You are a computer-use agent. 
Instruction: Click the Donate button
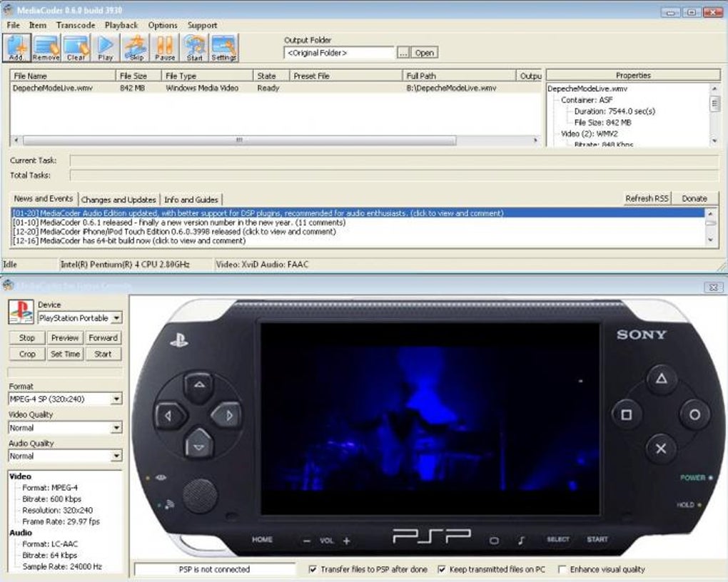click(x=694, y=198)
